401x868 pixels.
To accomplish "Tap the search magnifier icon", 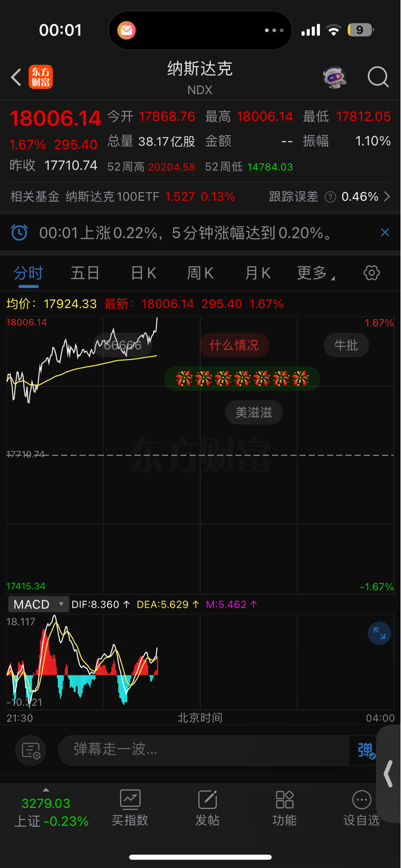I will click(x=378, y=77).
